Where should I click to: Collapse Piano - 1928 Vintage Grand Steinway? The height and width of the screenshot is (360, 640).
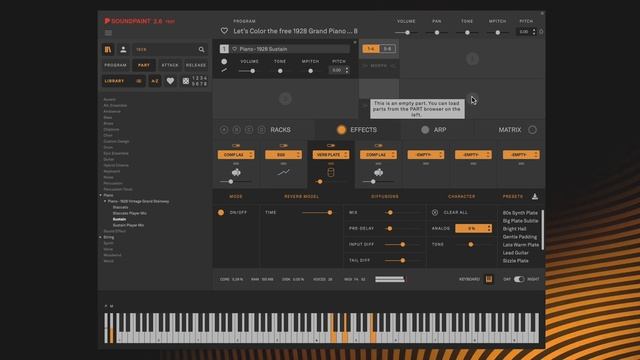click(105, 201)
